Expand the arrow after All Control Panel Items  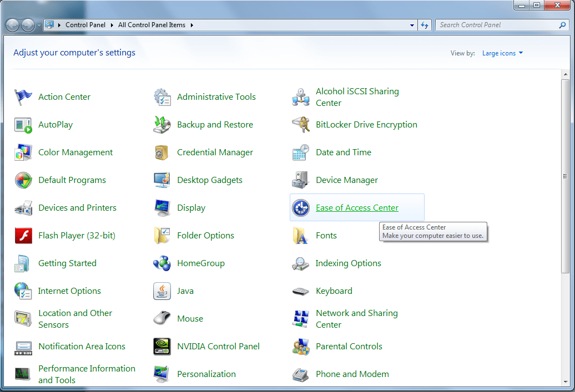[x=191, y=26]
